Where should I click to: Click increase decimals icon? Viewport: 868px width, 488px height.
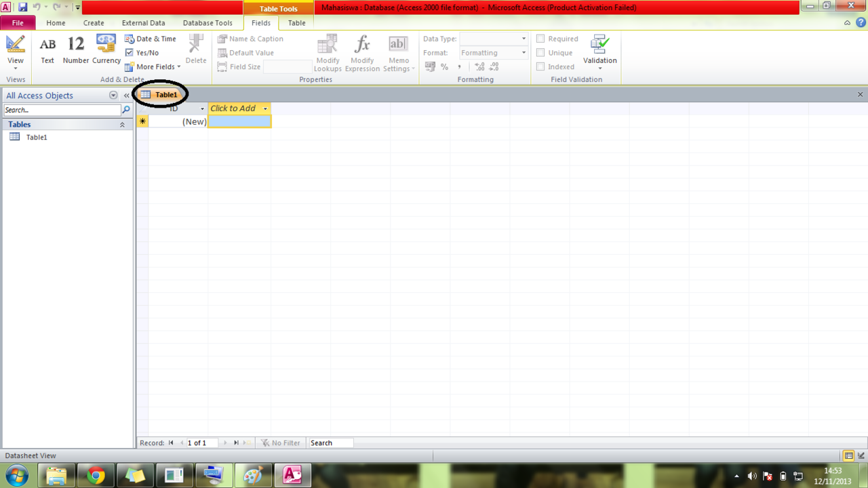tap(479, 66)
